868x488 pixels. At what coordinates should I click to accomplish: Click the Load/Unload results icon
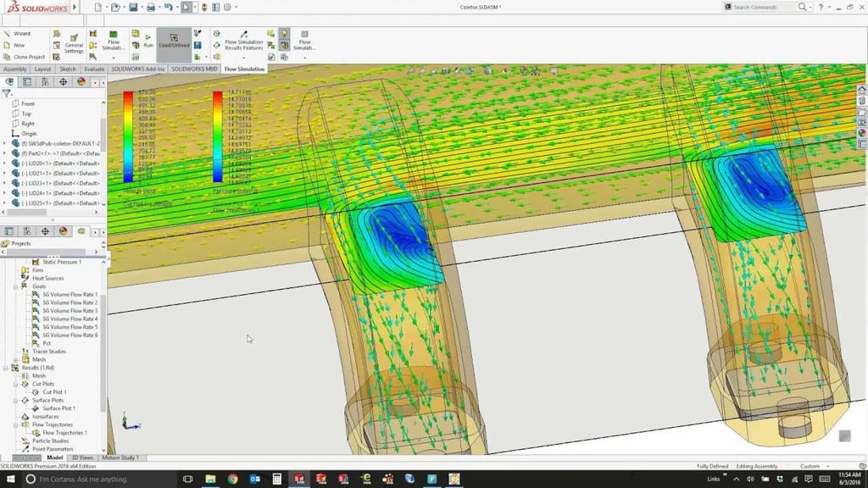coord(174,38)
